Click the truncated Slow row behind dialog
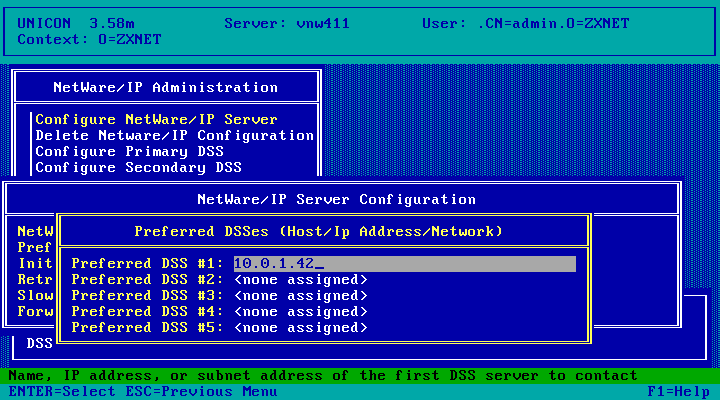 point(35,296)
